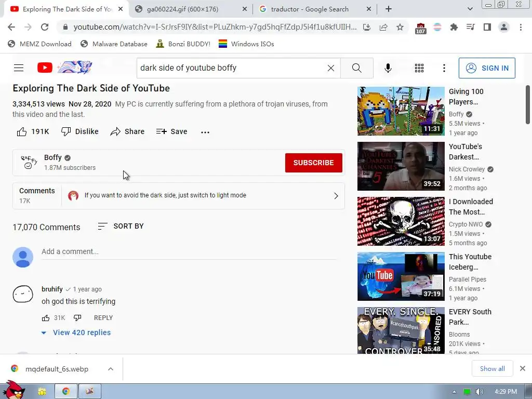Viewport: 532px width, 399px height.
Task: Run the search with the magnifier button
Action: (x=356, y=68)
